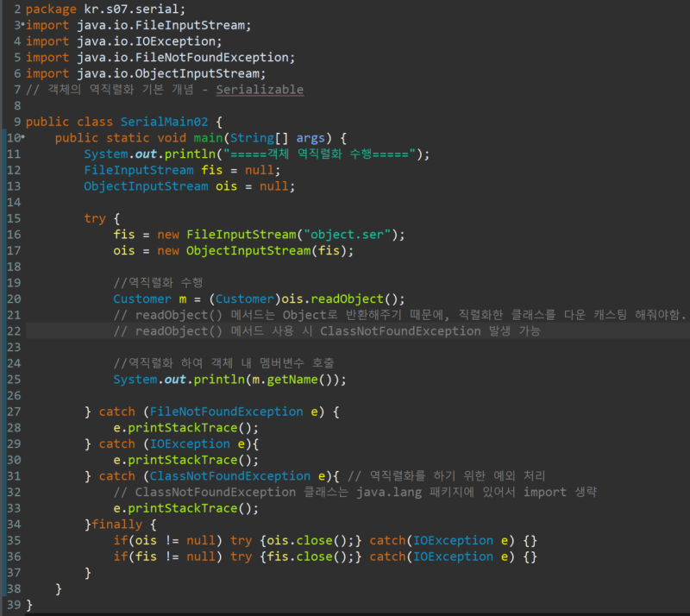Click ClassNotFoundException in the catch clause
This screenshot has width=690, height=616.
229,476
